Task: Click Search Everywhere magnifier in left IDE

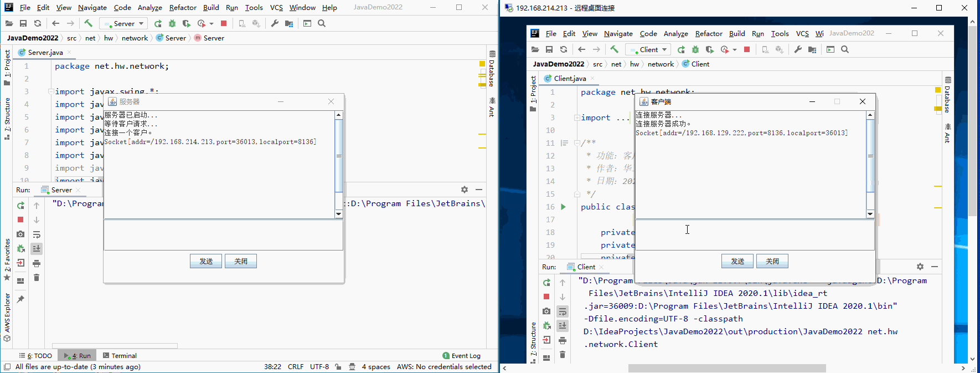Action: 322,23
